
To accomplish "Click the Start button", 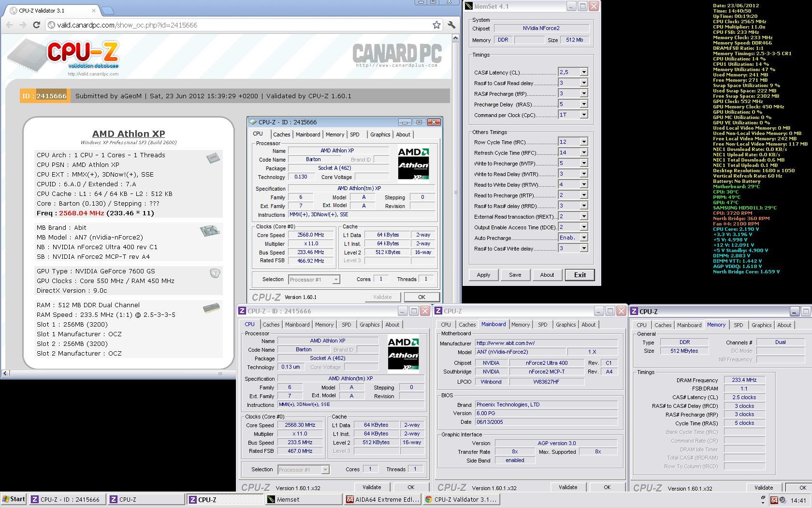I will coord(14,499).
